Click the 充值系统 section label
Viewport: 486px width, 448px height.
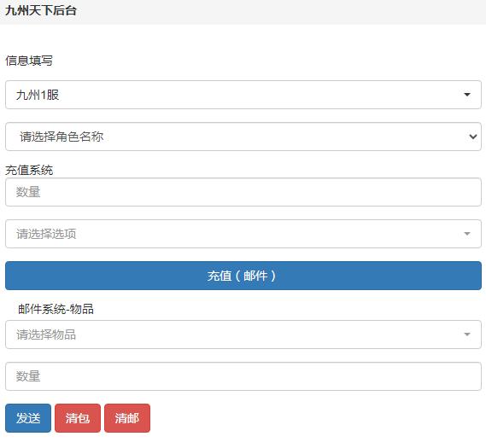(29, 170)
